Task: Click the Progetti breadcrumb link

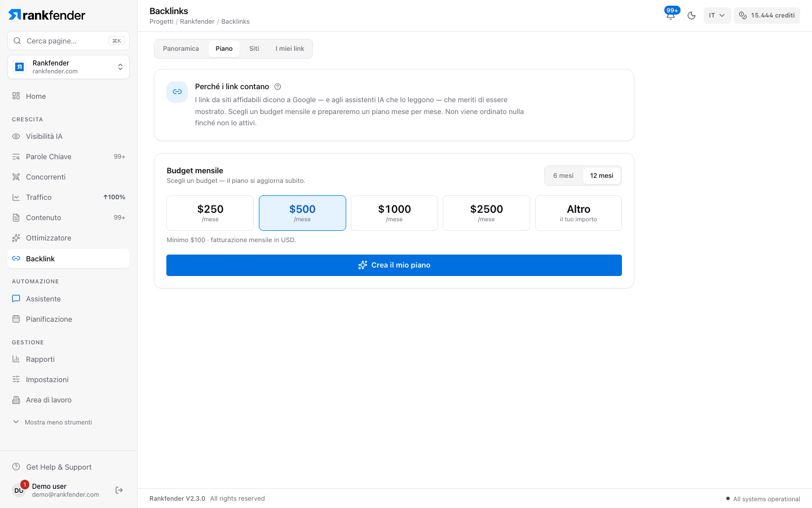Action: [161, 21]
